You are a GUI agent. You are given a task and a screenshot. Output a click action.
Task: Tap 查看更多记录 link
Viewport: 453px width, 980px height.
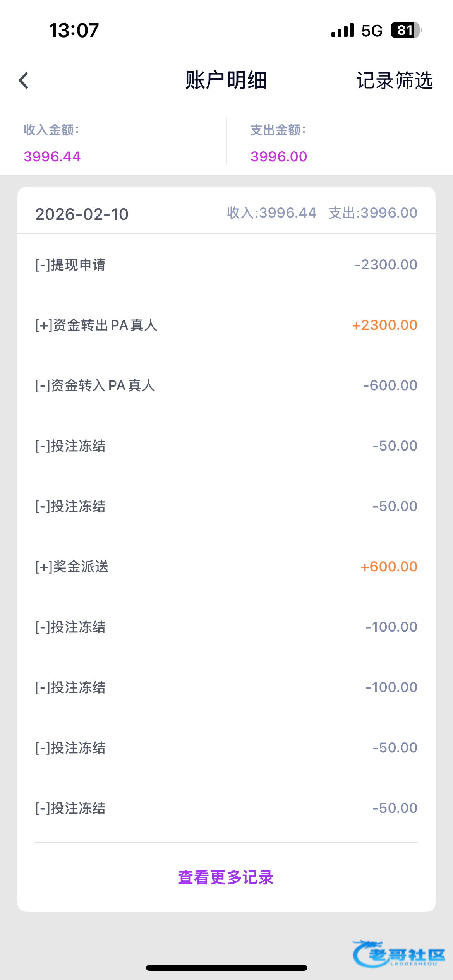(226, 877)
